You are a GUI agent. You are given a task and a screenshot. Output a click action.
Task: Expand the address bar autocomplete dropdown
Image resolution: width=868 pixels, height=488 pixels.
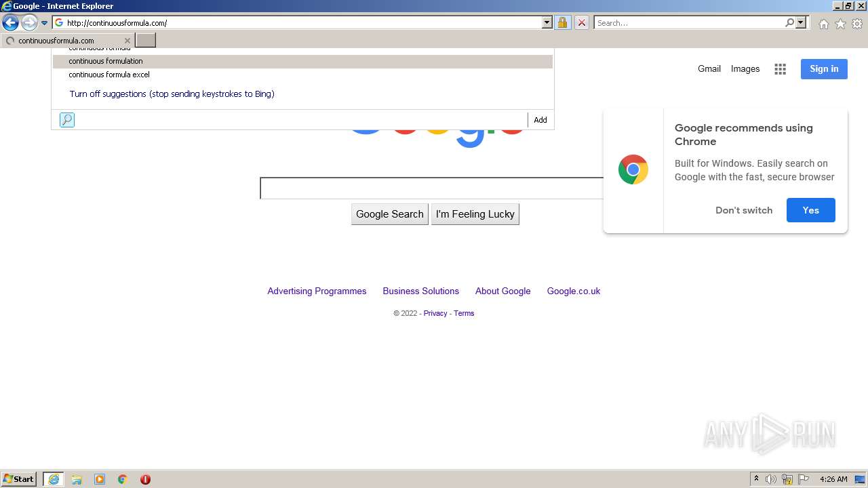pyautogui.click(x=547, y=23)
